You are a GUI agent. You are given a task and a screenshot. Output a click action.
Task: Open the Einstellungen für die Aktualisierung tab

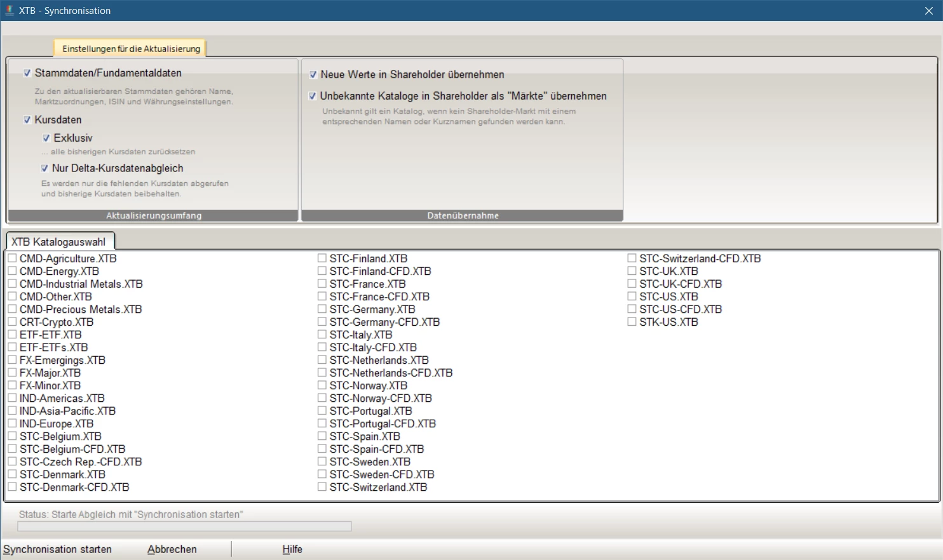click(131, 48)
